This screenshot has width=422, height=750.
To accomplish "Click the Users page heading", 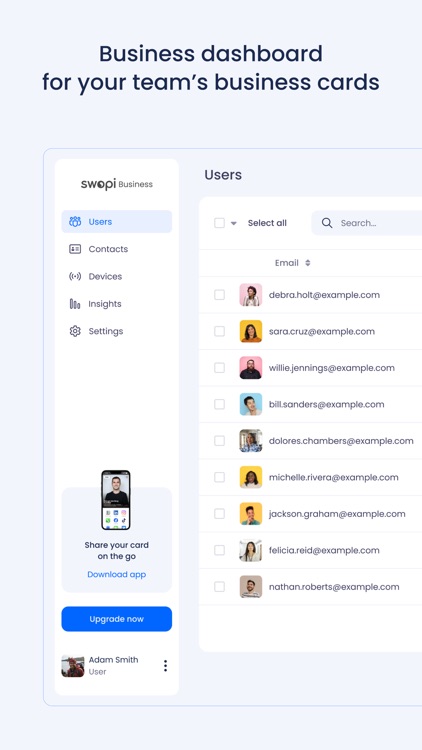I will 223,175.
